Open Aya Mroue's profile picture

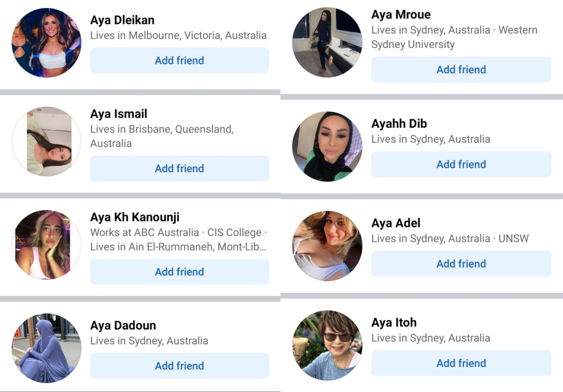(327, 42)
